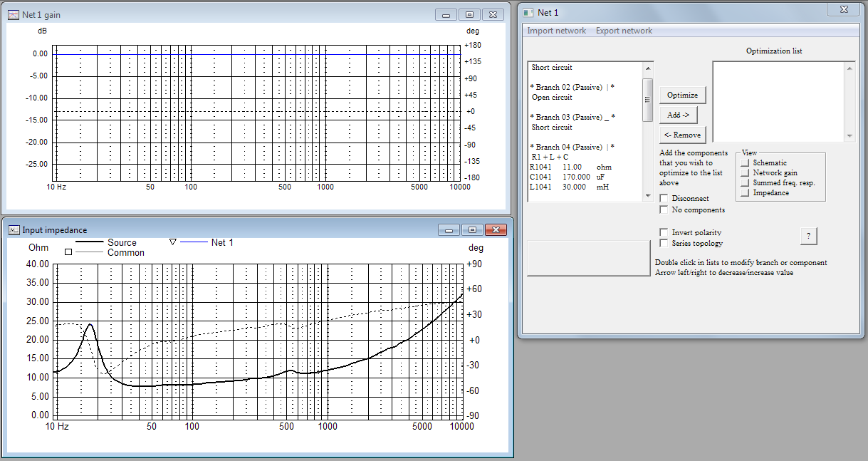Image resolution: width=868 pixels, height=461 pixels.
Task: Enable the Series topology checkbox
Action: click(x=664, y=243)
